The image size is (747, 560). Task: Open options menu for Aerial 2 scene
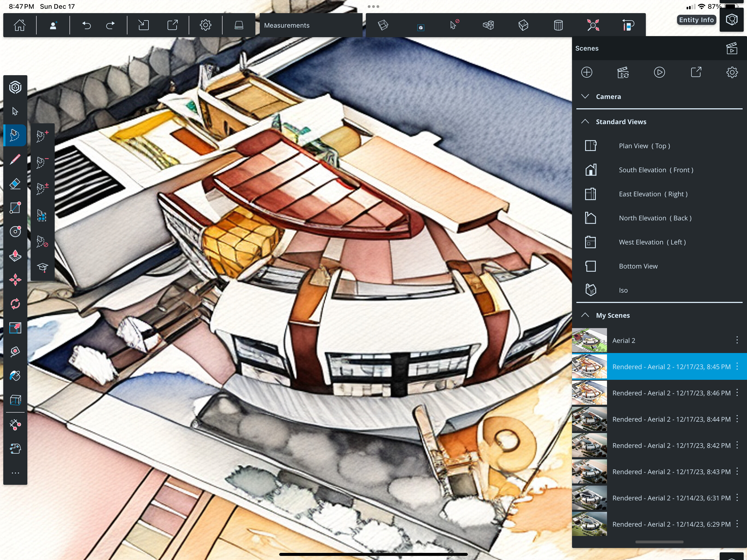tap(737, 340)
